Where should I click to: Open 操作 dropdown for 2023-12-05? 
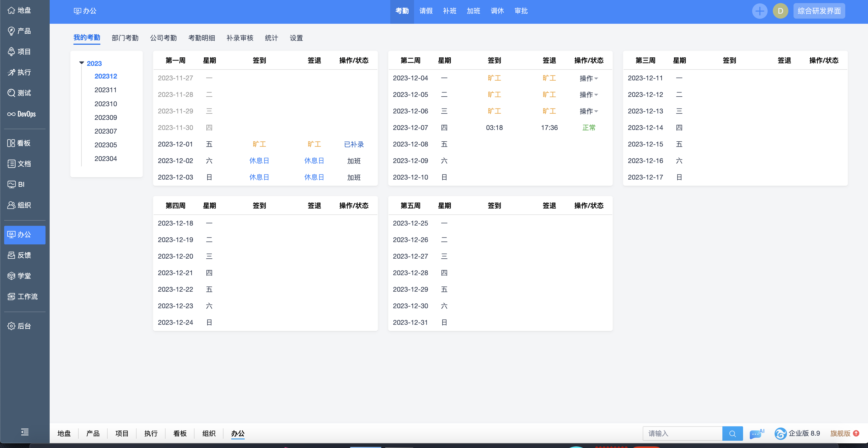(589, 95)
